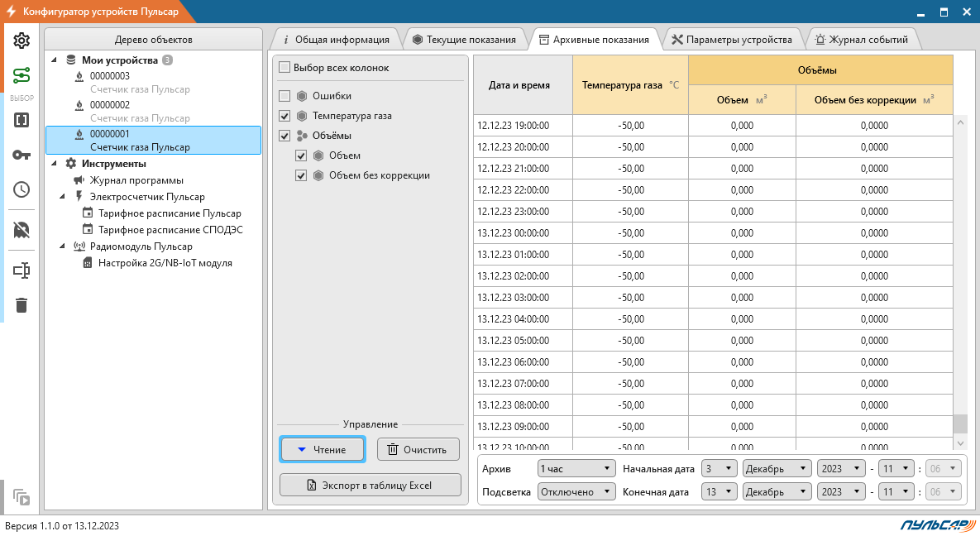Click the megaphone icon of Журнал программы

pyautogui.click(x=79, y=180)
